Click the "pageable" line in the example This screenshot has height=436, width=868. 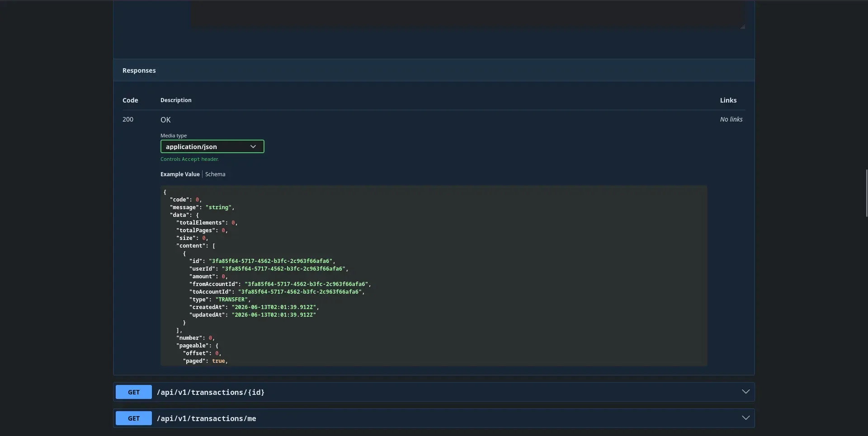pos(198,346)
